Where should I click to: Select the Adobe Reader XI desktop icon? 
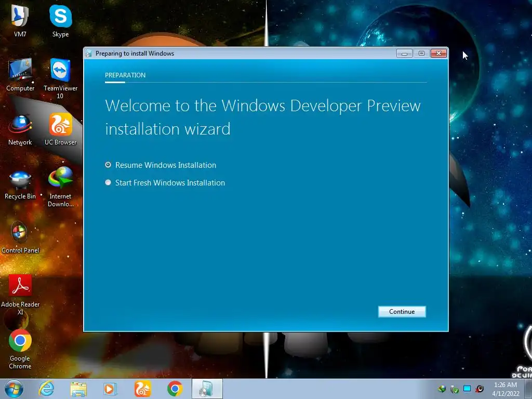pyautogui.click(x=20, y=295)
